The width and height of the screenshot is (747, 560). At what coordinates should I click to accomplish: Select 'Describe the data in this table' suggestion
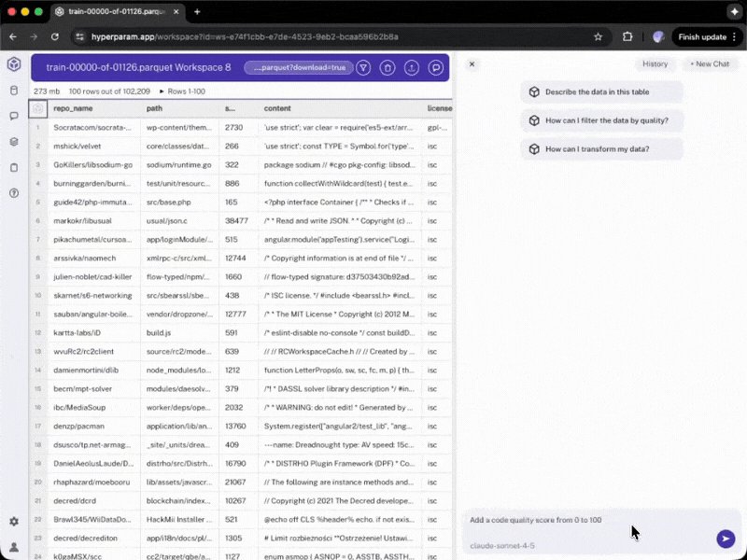601,91
